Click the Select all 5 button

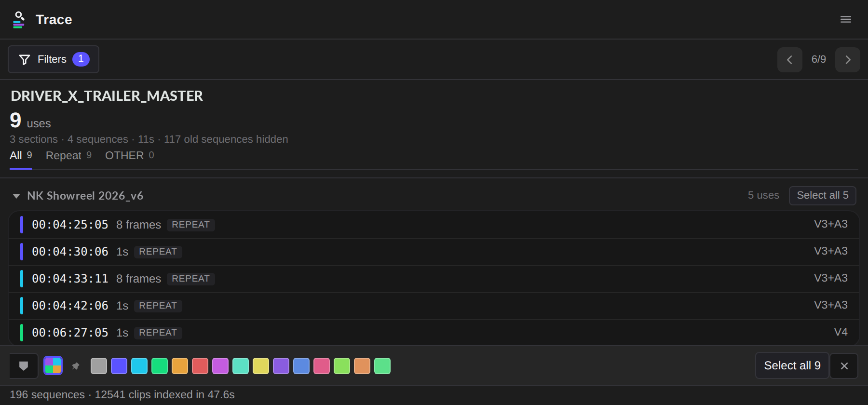coord(822,195)
